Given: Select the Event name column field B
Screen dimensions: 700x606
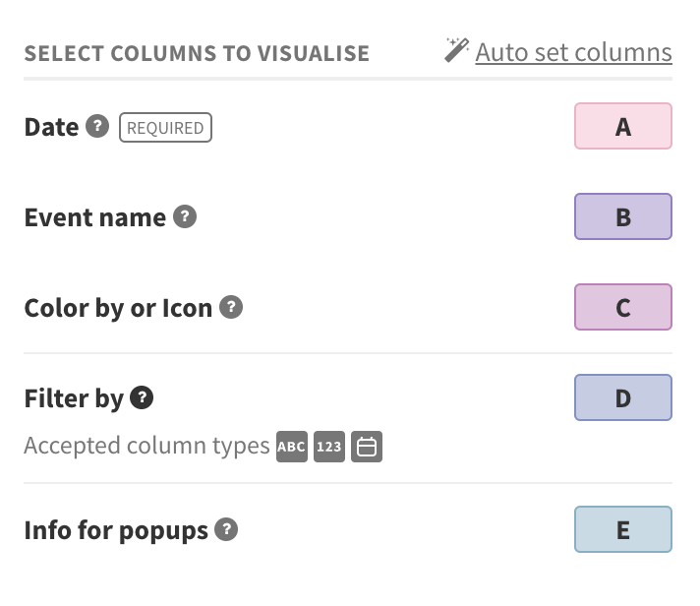Looking at the screenshot, I should tap(622, 217).
